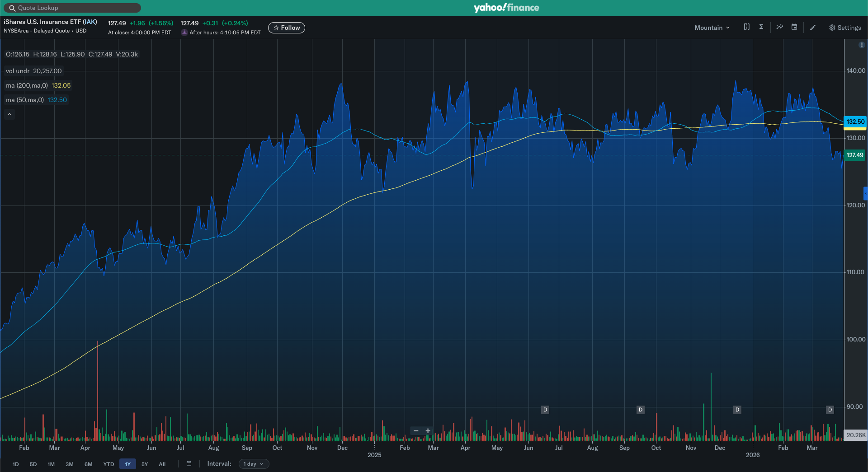
Task: Select the 5D range
Action: 33,464
